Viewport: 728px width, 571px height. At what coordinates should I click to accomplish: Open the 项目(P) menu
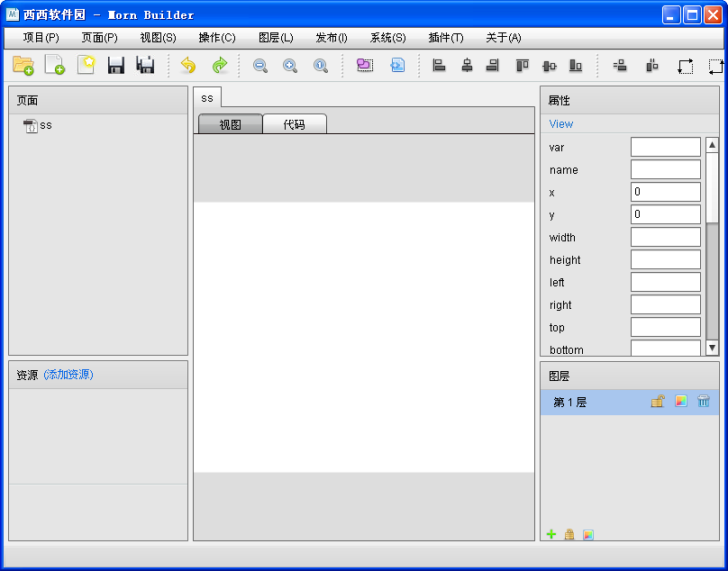coord(41,38)
